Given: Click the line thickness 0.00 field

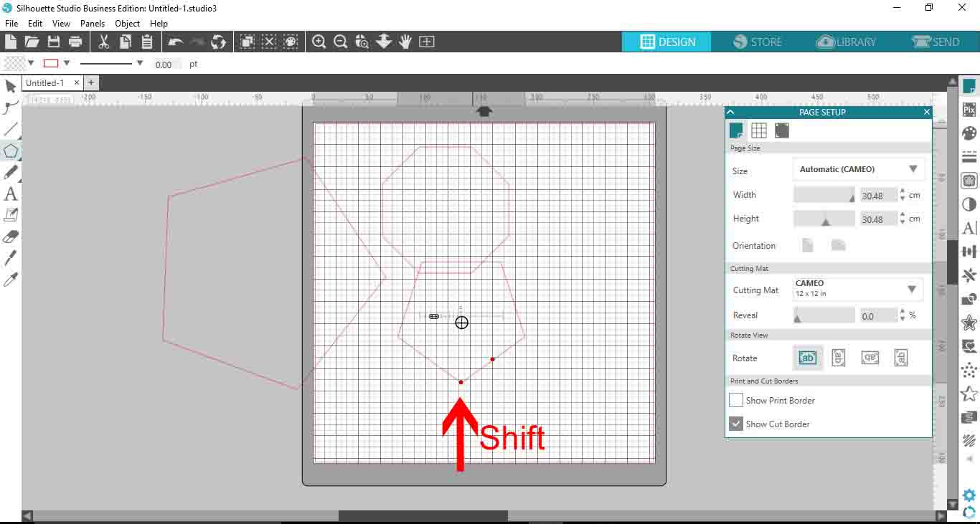Looking at the screenshot, I should (x=167, y=64).
